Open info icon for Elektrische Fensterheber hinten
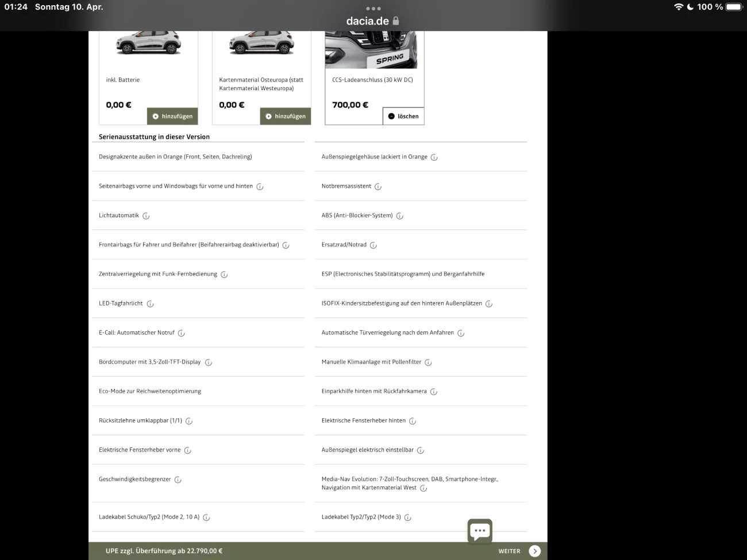The width and height of the screenshot is (747, 560). tap(413, 421)
